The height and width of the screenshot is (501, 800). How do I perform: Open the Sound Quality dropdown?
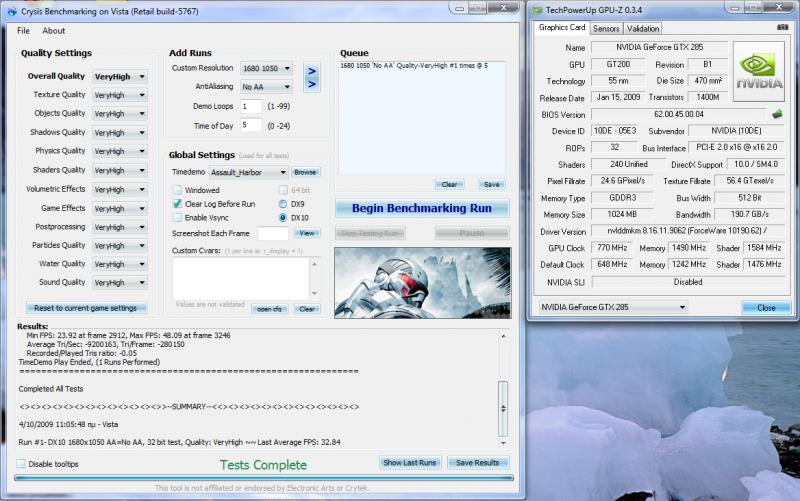[120, 282]
